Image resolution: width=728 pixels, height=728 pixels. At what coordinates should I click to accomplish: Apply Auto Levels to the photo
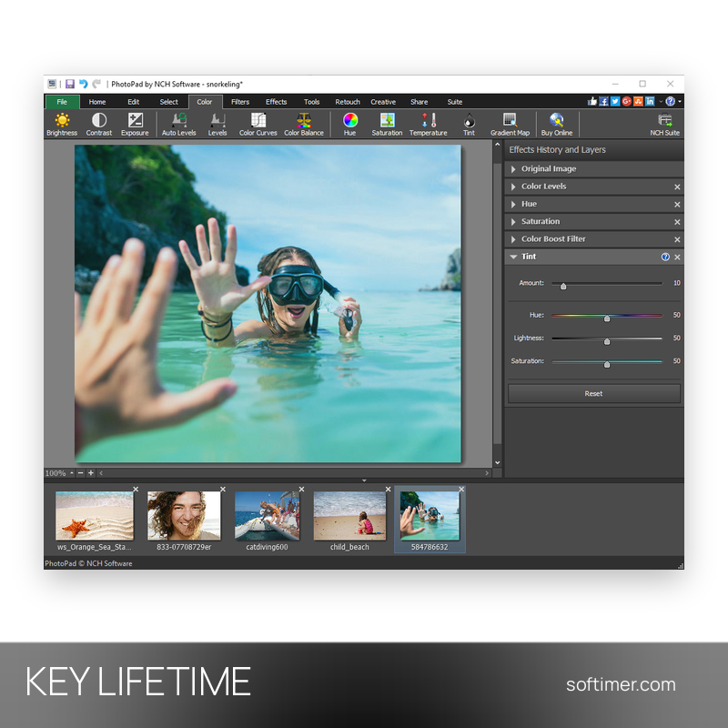(178, 124)
